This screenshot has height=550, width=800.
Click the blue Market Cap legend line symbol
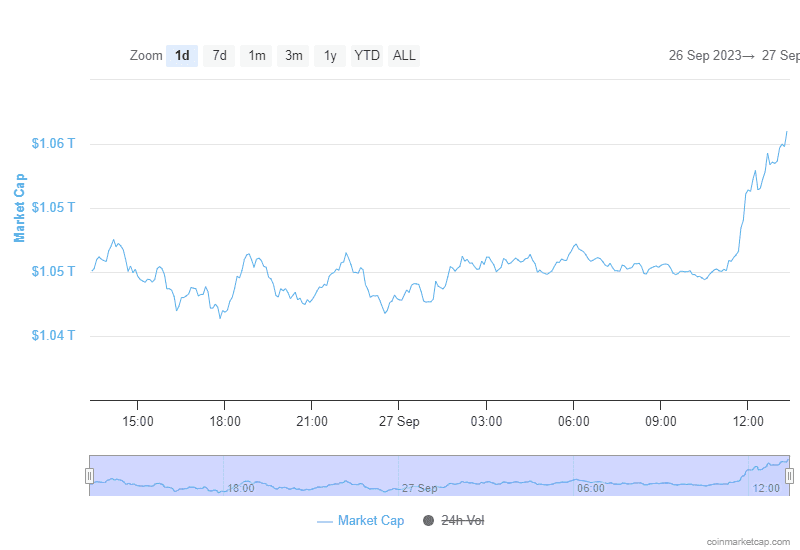(x=324, y=521)
